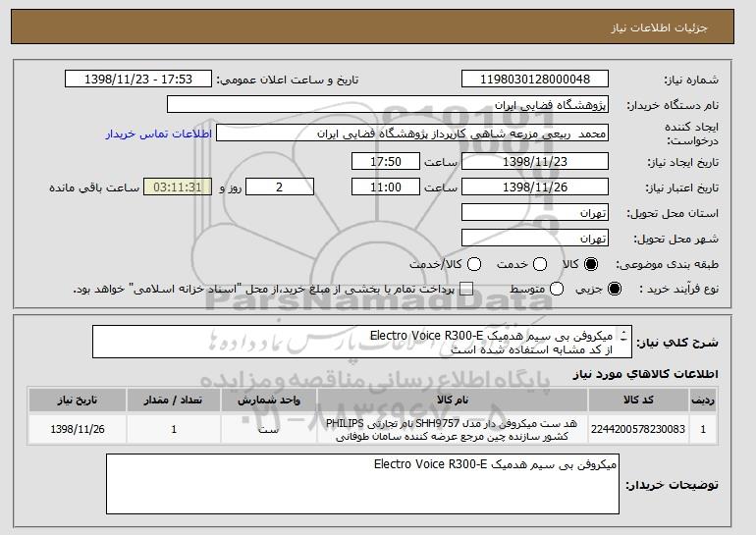Screen dimensions: 756x535
Task: Click the row number 1 cell
Action: coord(703,429)
